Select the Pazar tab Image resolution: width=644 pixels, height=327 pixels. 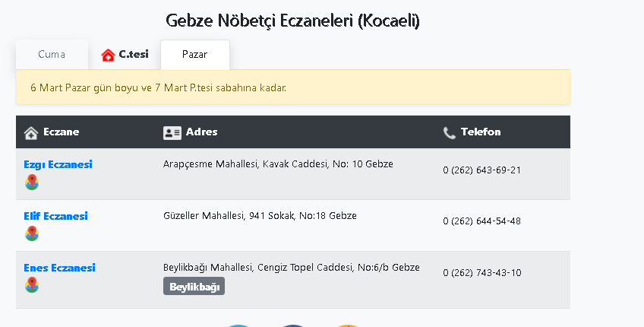194,55
